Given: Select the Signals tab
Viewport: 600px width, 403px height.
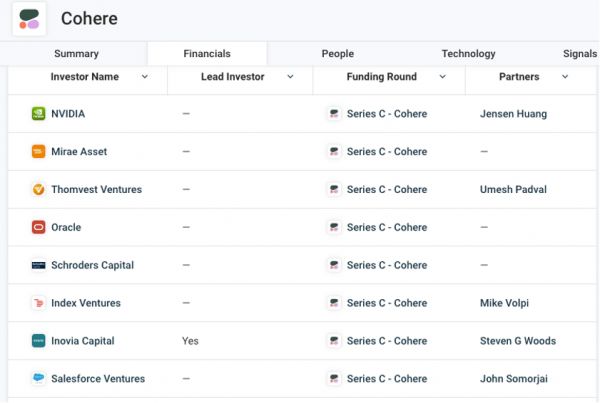Looking at the screenshot, I should tap(580, 54).
